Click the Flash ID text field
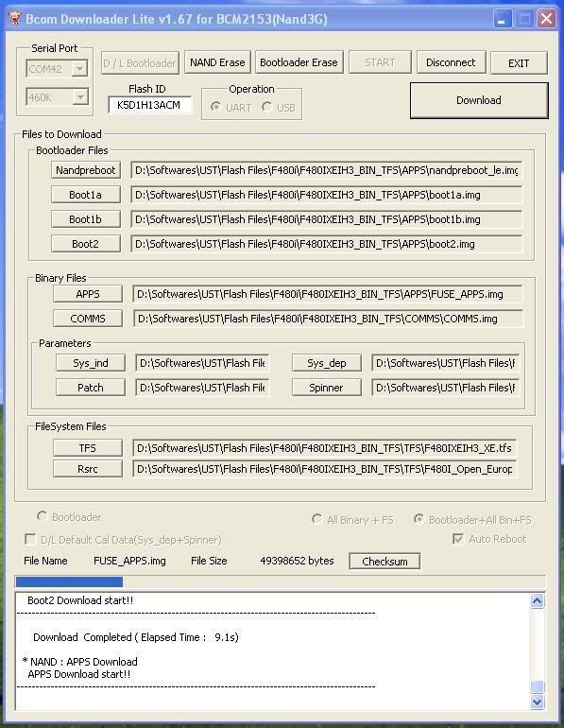 pos(149,105)
